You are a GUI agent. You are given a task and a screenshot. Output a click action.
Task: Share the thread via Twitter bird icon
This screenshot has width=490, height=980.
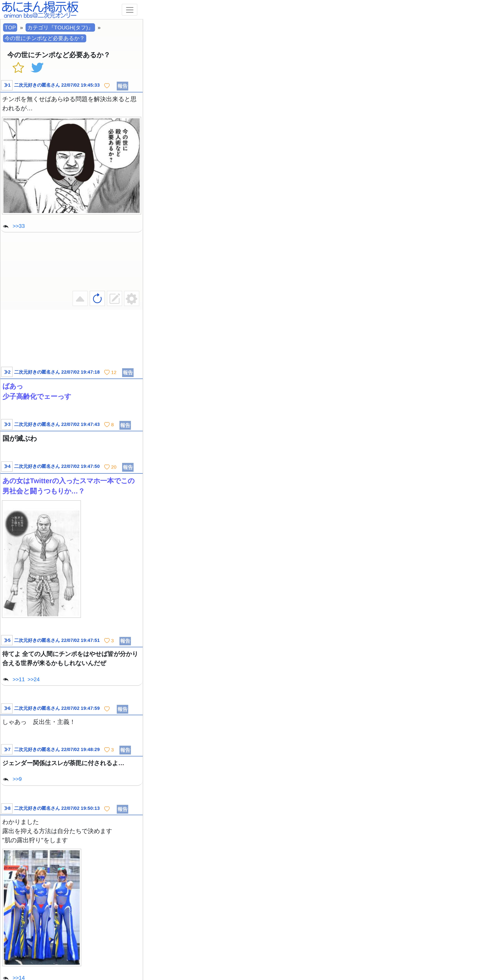[37, 68]
